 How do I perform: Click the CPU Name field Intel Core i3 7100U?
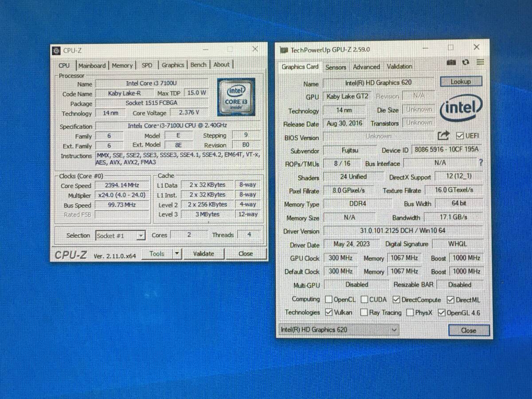pos(152,83)
